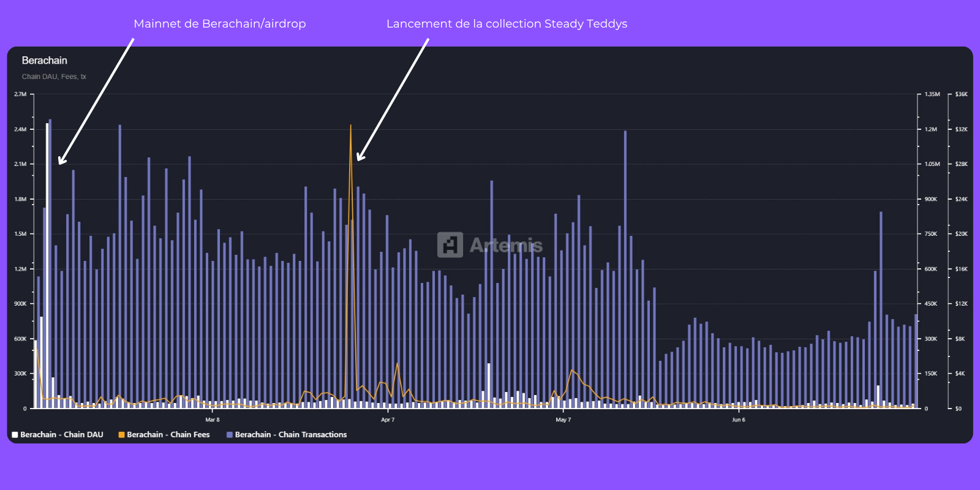Viewport: 980px width, 490px height.
Task: Click the white Chain DAU legend square
Action: point(15,435)
